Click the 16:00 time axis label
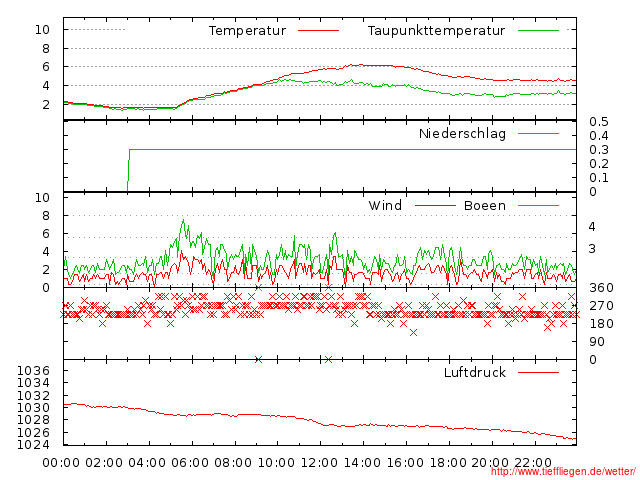640x480 pixels. [x=405, y=463]
